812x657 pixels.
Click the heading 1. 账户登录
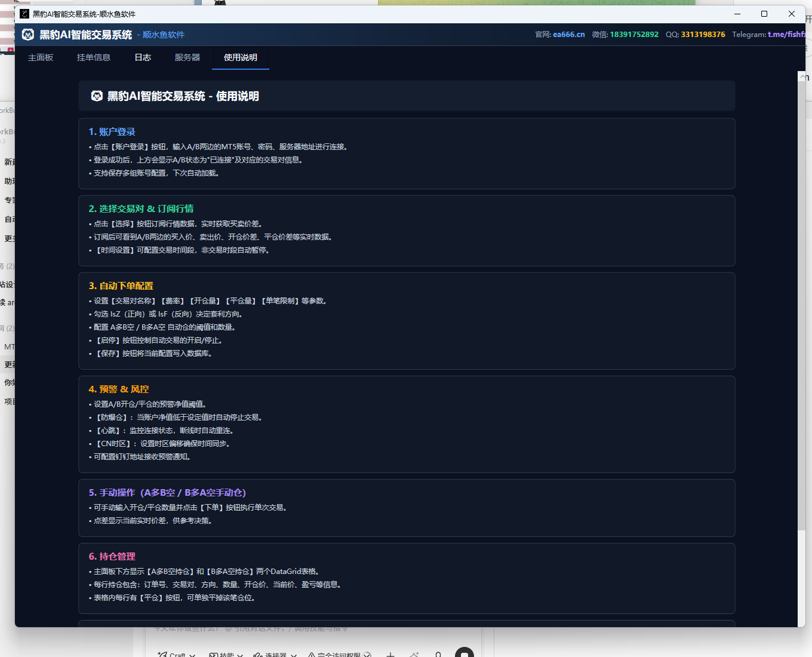click(x=112, y=132)
